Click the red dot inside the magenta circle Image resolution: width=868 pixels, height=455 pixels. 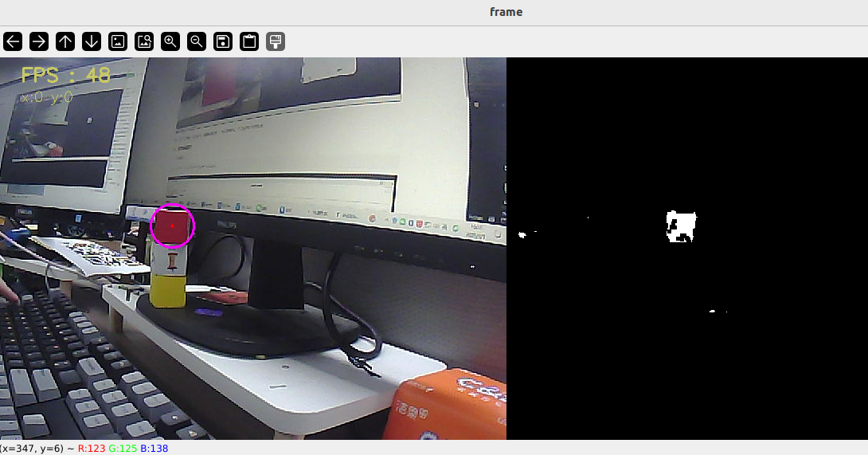[x=172, y=226]
